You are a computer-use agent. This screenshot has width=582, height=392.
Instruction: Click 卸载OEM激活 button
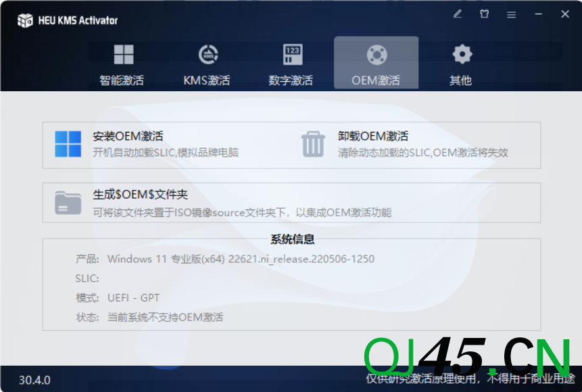pyautogui.click(x=373, y=137)
